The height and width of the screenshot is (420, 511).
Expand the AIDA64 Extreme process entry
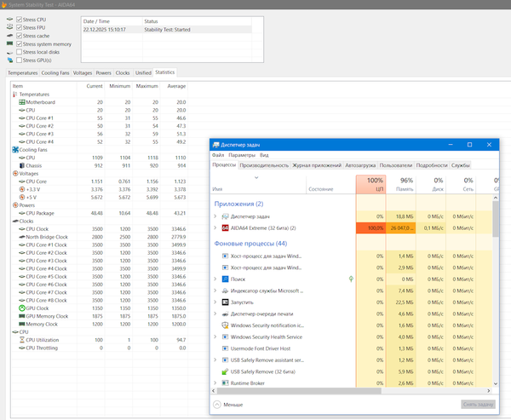215,228
